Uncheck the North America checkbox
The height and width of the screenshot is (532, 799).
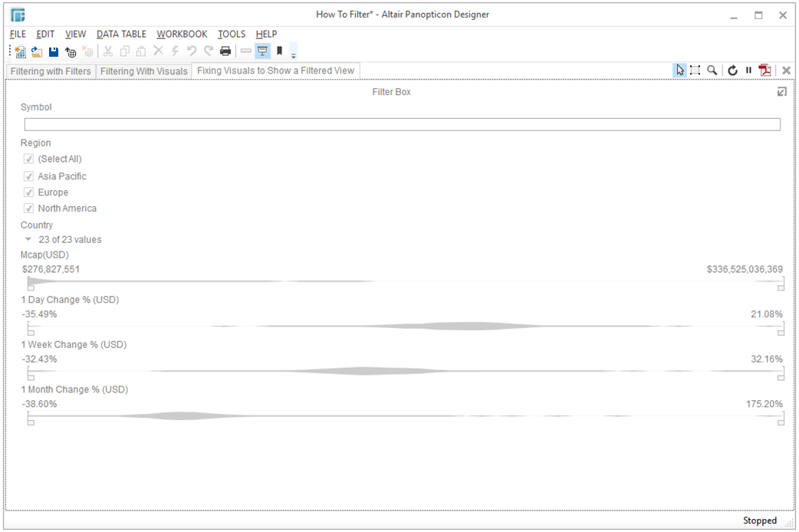pos(29,209)
